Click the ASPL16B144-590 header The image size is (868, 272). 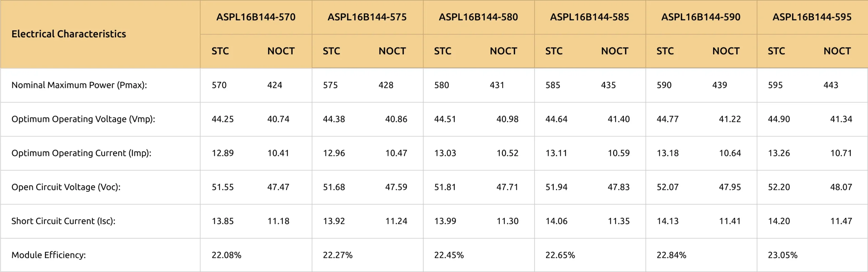tap(701, 17)
